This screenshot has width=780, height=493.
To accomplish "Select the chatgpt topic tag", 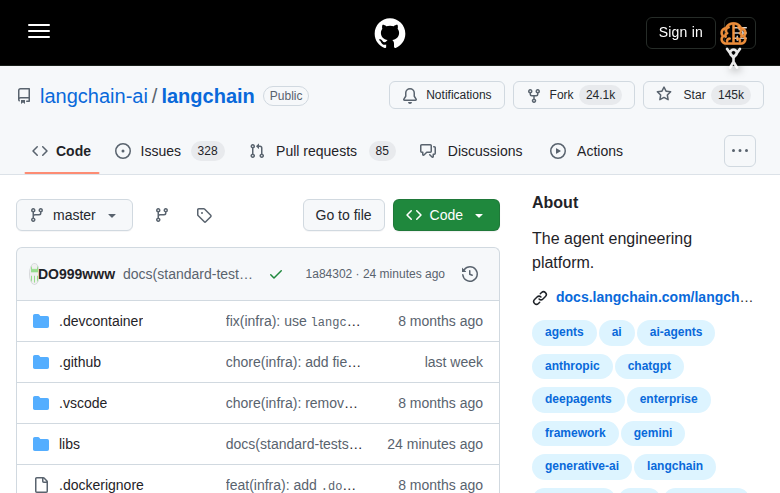I will tap(649, 366).
